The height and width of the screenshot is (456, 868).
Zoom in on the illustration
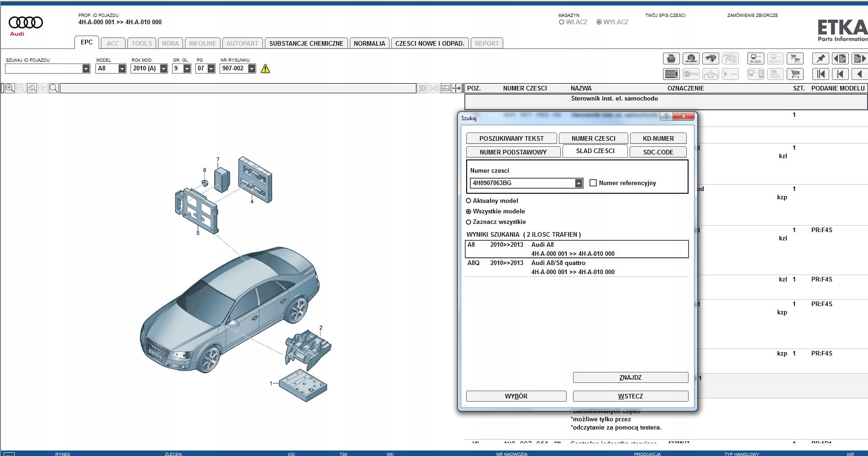pos(10,88)
